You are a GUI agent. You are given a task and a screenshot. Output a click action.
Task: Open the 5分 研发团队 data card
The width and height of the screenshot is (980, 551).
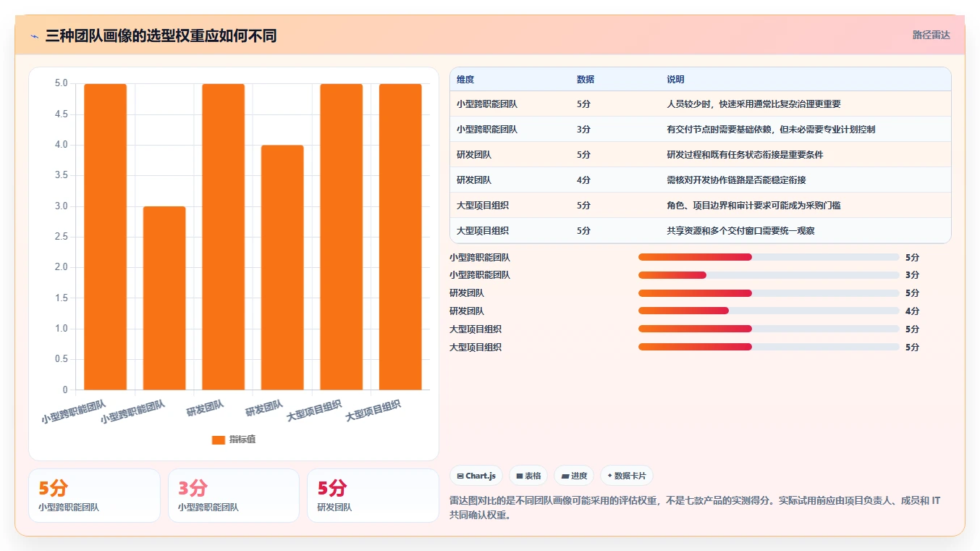pos(373,495)
